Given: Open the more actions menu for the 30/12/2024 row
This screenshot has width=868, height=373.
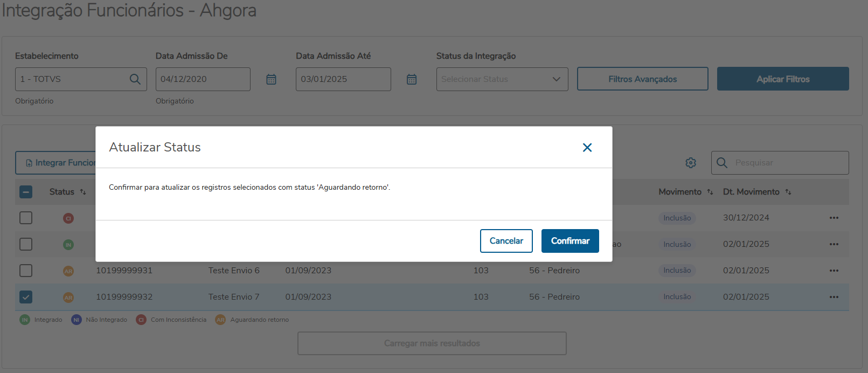Looking at the screenshot, I should tap(834, 218).
